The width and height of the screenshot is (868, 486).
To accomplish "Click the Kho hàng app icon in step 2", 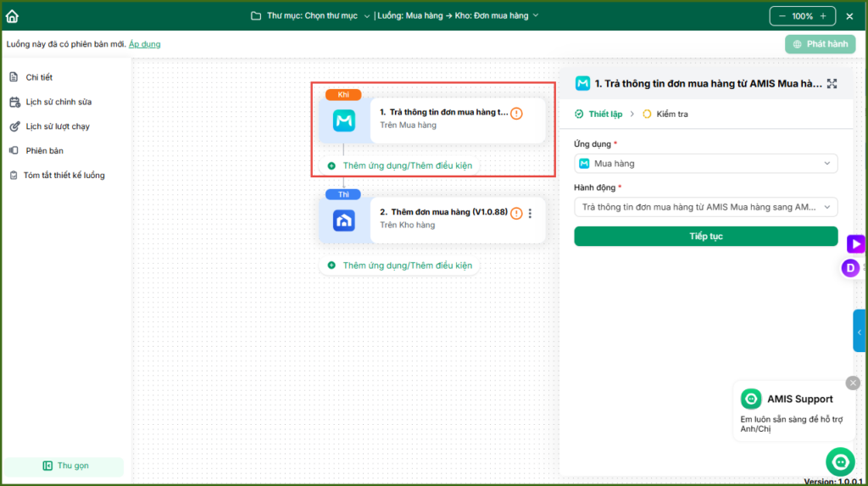I will coord(344,221).
